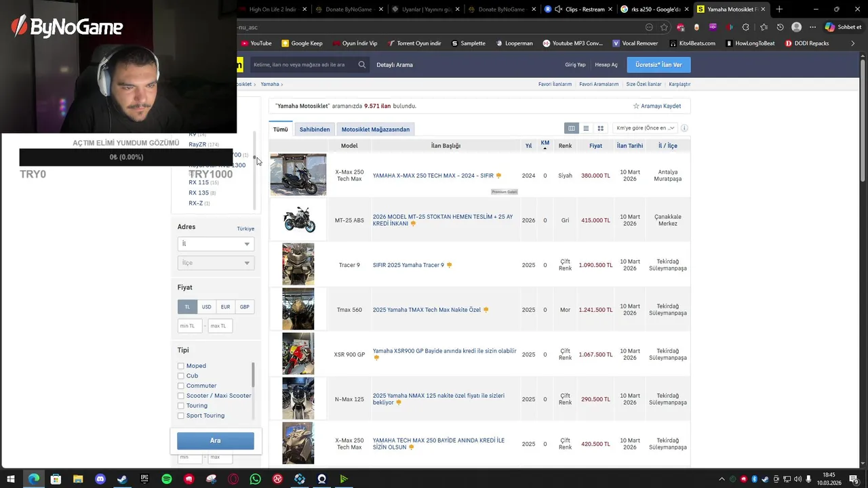Screen dimensions: 868x488
Task: Click the star next to Aramayı Kaydet
Action: 636,106
